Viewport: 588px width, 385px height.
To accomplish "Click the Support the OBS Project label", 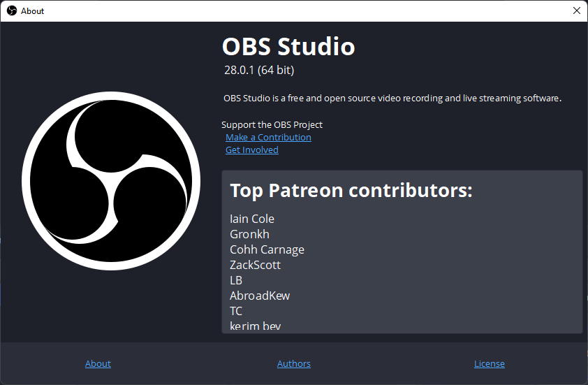I will 272,124.
